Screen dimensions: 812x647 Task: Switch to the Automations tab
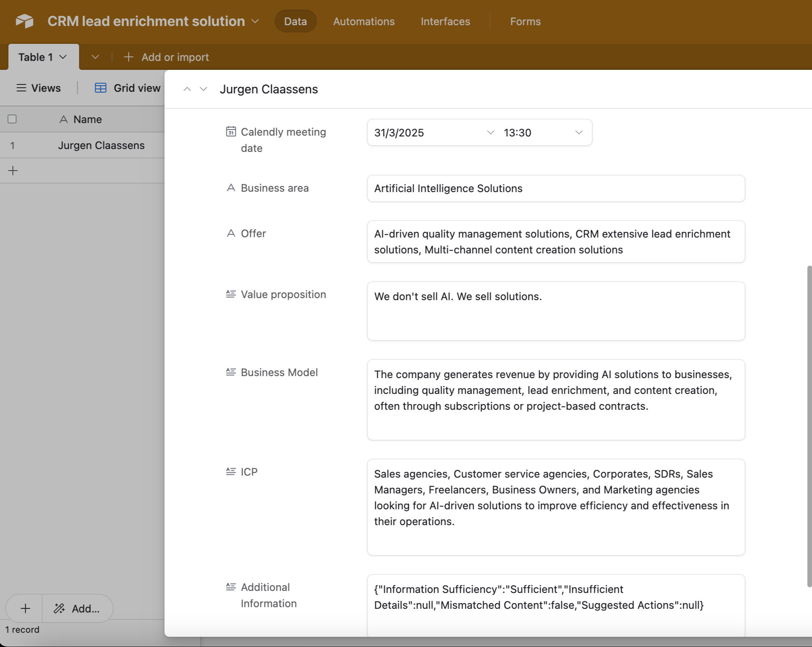pos(364,21)
